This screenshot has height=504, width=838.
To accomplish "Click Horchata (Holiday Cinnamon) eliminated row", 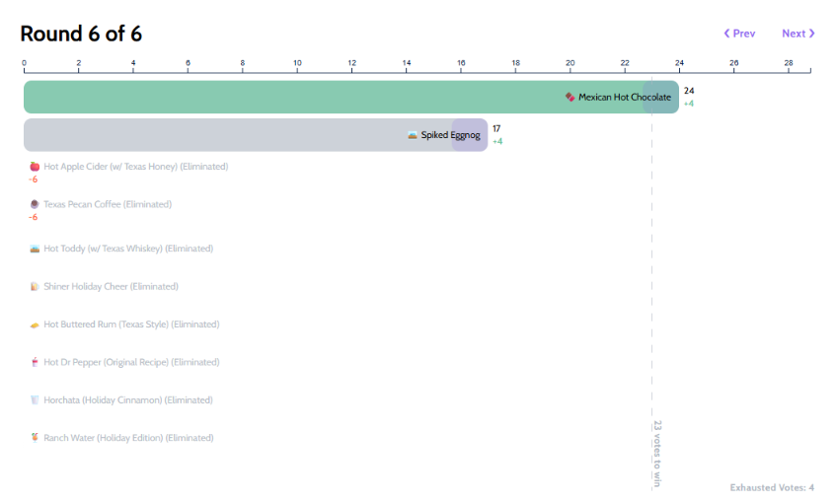I will tap(121, 400).
